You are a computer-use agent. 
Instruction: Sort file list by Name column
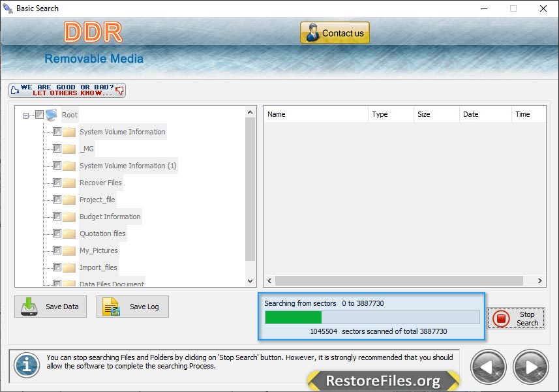(x=316, y=114)
